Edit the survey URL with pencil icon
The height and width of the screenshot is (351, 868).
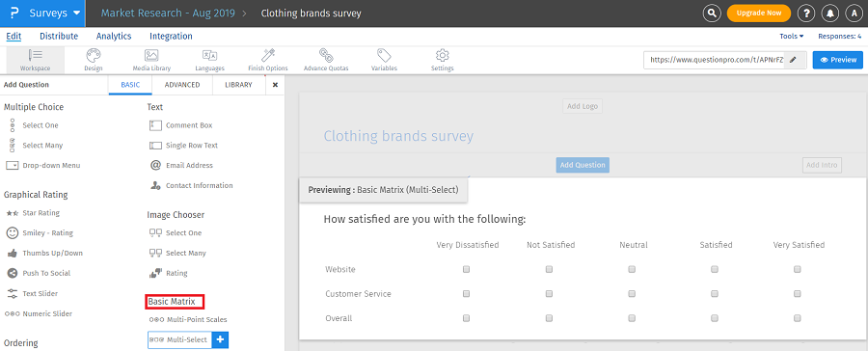(x=793, y=60)
